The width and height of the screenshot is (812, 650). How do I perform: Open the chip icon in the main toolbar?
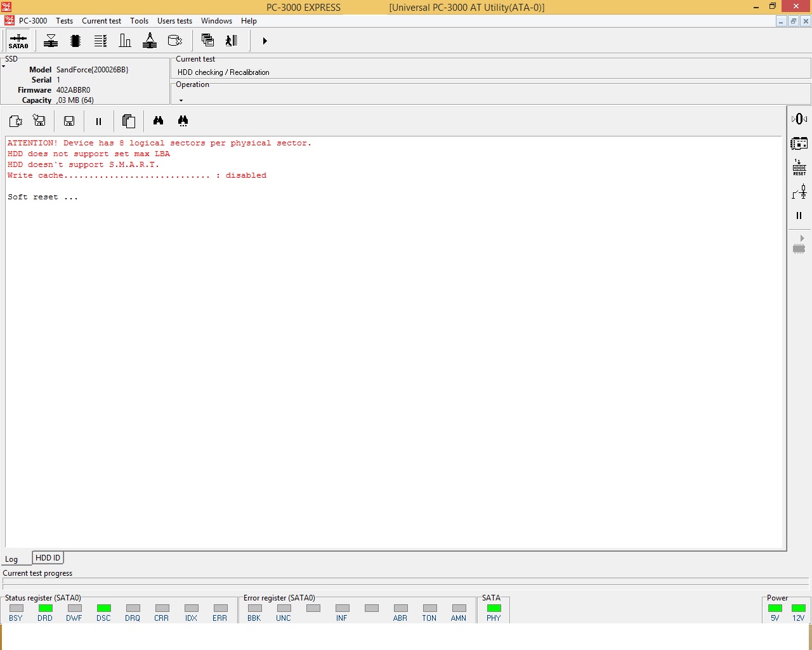(x=75, y=41)
